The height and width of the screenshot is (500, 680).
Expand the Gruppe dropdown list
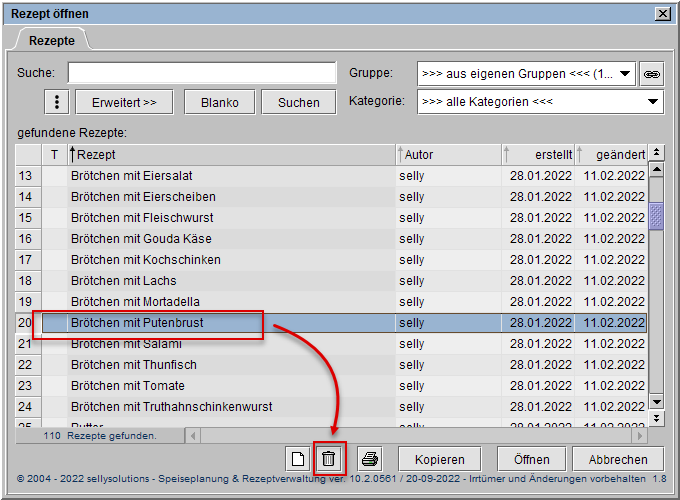[x=626, y=73]
